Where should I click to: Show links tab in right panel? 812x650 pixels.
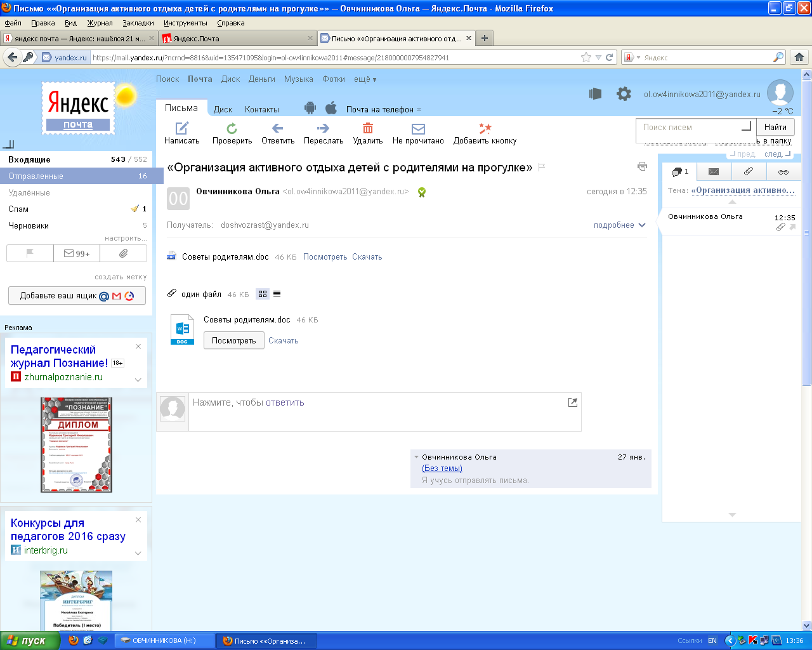pyautogui.click(x=783, y=171)
